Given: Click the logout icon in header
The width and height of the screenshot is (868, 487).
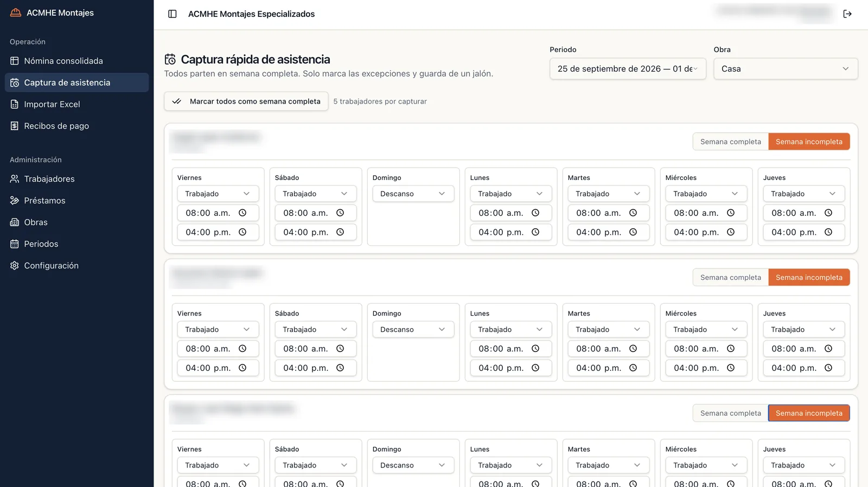Looking at the screenshot, I should (x=847, y=14).
